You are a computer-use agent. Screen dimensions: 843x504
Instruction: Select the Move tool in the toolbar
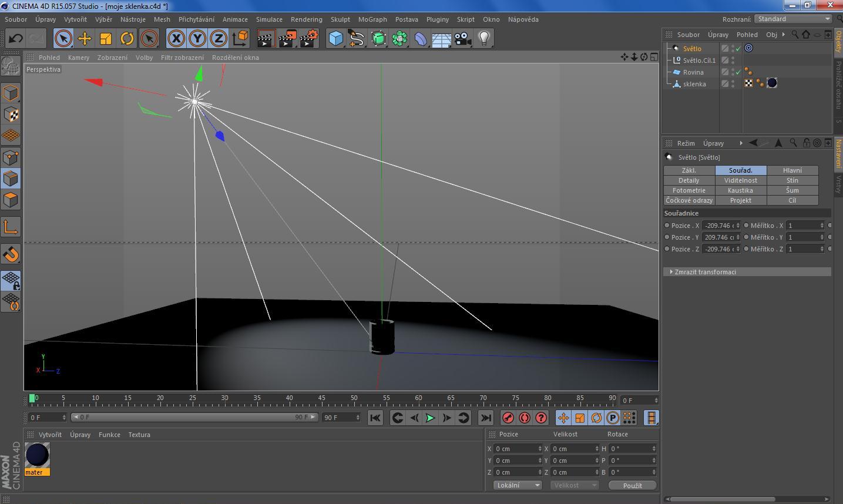(x=85, y=39)
